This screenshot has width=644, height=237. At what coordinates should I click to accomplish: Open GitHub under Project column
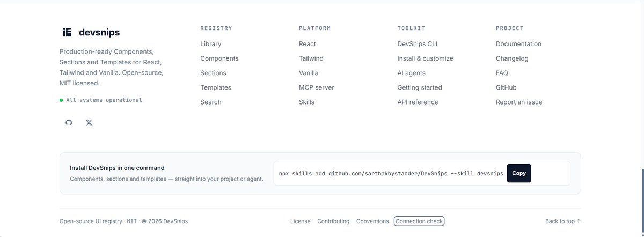(506, 87)
